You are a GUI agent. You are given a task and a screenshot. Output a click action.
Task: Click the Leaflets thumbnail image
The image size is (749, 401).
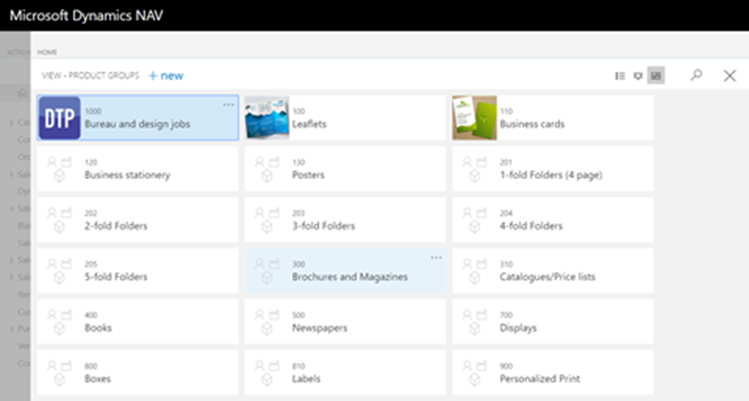click(x=267, y=118)
